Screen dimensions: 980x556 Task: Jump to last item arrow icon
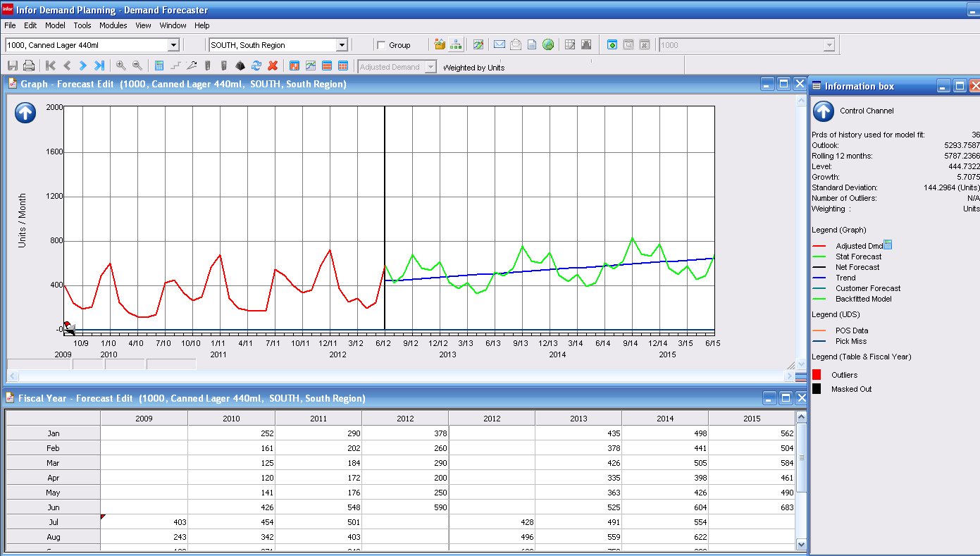tap(99, 66)
